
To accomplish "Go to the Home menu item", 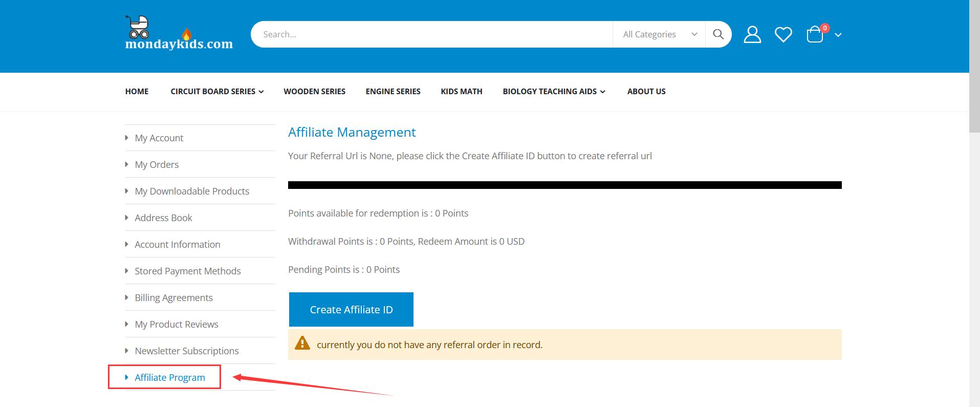I will tap(137, 91).
